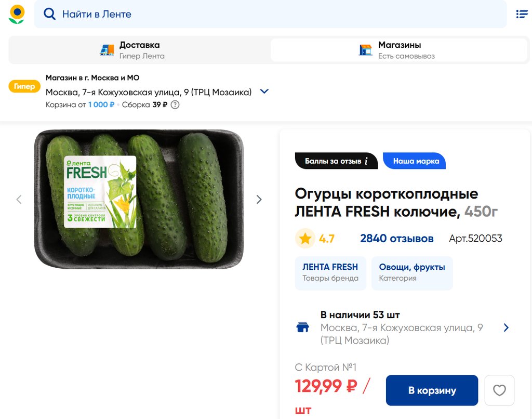This screenshot has width=532, height=419.
Task: Show previous product image arrow
Action: (19, 199)
